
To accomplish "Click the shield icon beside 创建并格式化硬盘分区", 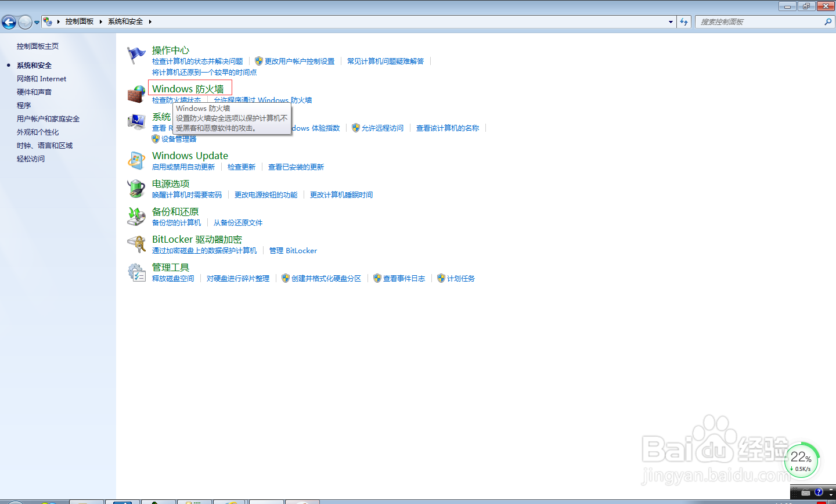I will coord(285,278).
